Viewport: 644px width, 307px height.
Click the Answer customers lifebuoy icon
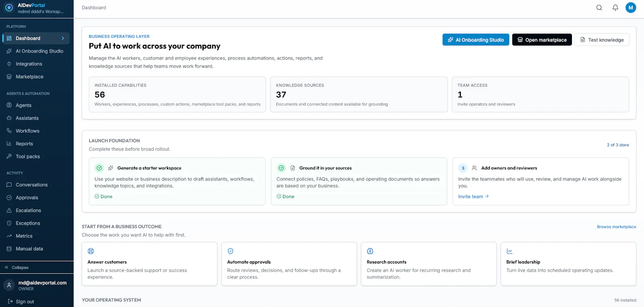click(91, 251)
